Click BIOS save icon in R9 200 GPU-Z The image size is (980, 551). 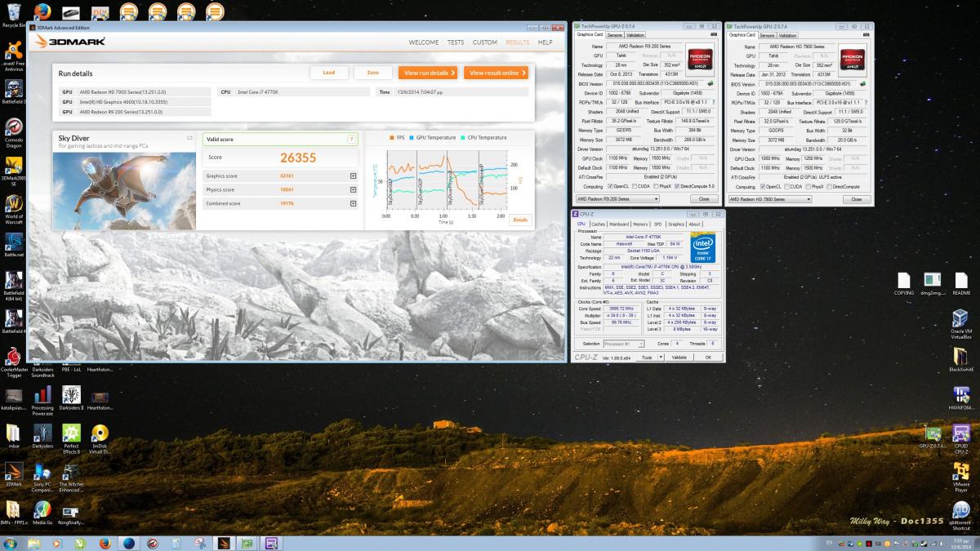coord(711,83)
